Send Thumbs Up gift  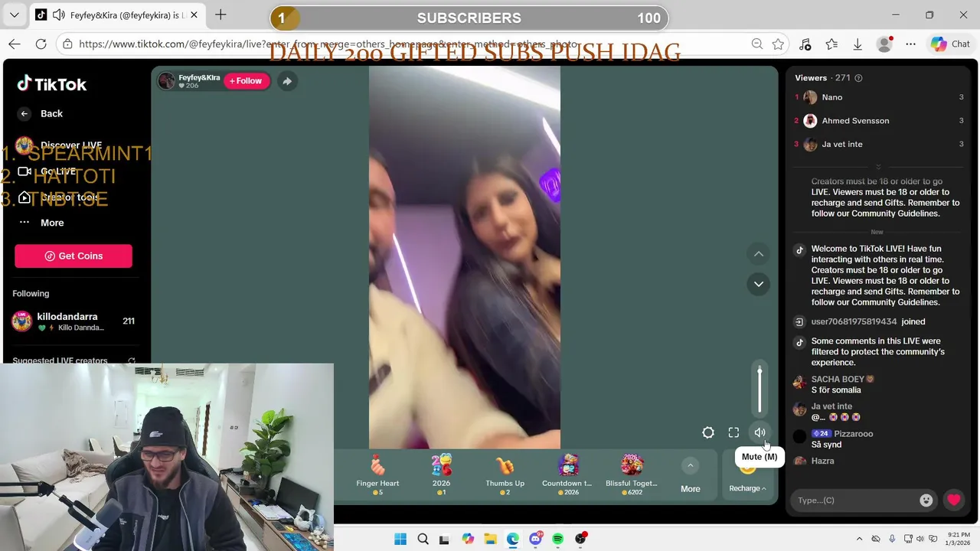[x=505, y=474]
